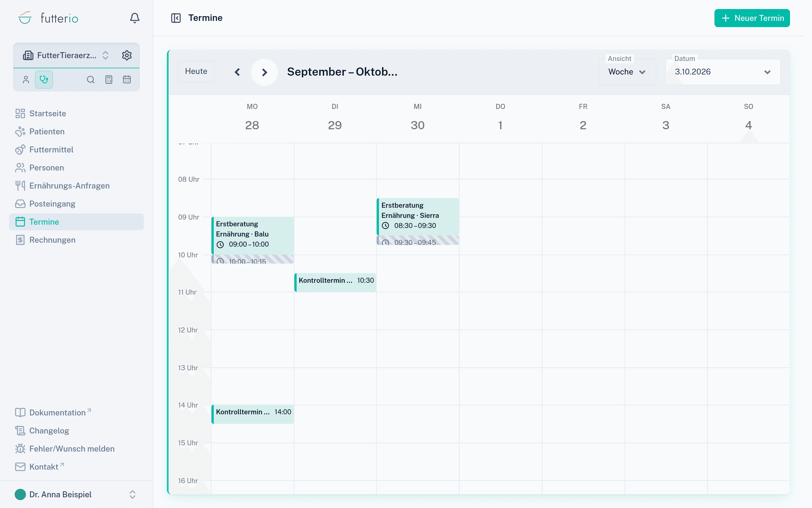The width and height of the screenshot is (812, 508).
Task: Open Patienten page
Action: point(76,132)
